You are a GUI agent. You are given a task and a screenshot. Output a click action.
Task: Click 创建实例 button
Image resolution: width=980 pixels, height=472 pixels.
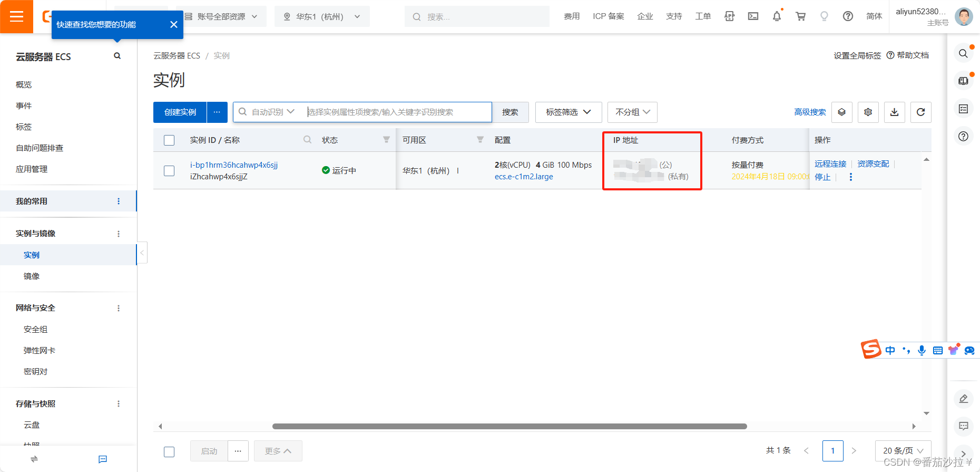pos(180,112)
